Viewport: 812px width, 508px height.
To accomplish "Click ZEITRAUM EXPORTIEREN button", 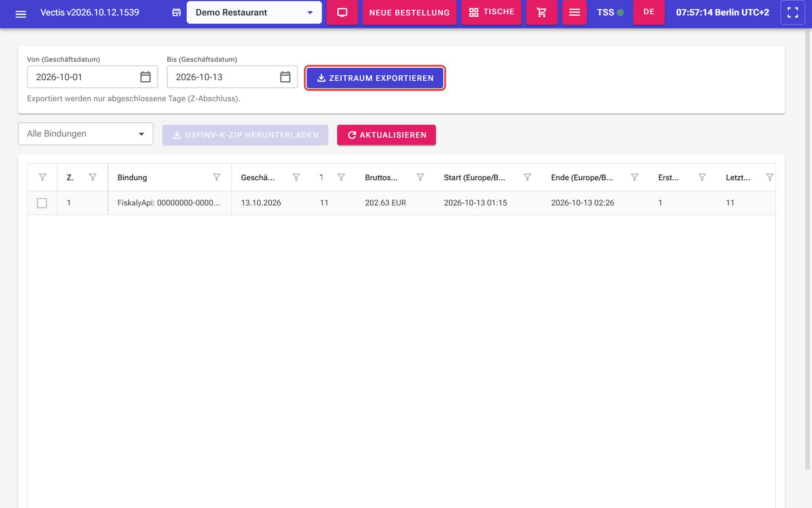I will (x=375, y=78).
